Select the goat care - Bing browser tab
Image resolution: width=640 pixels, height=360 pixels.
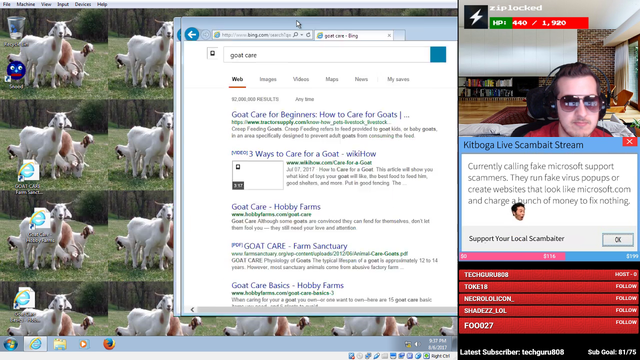[x=353, y=36]
